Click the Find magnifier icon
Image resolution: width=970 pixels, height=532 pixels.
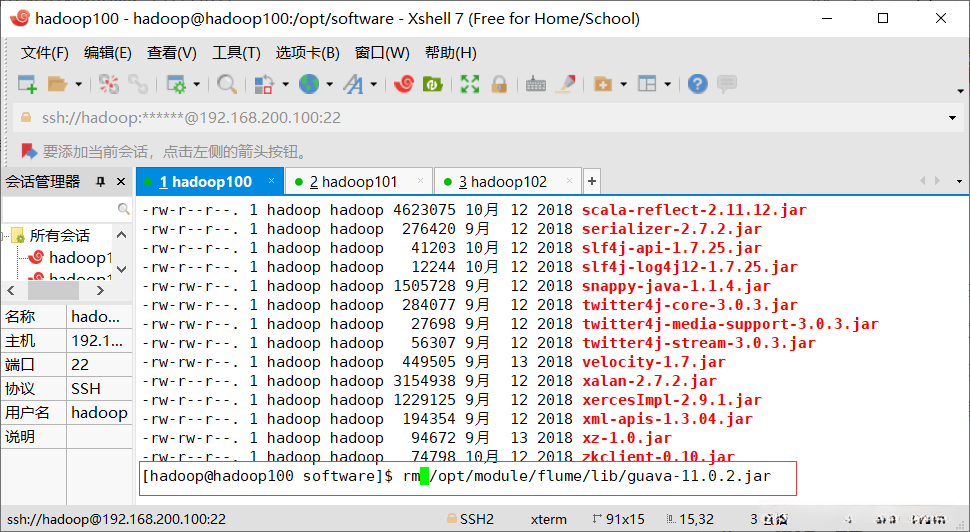(227, 84)
